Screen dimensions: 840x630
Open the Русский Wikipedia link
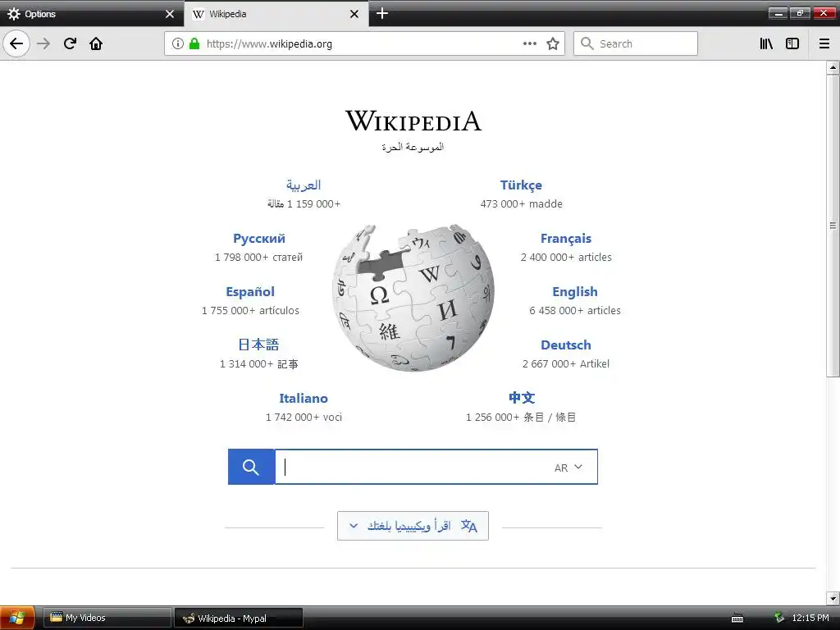[x=258, y=239]
